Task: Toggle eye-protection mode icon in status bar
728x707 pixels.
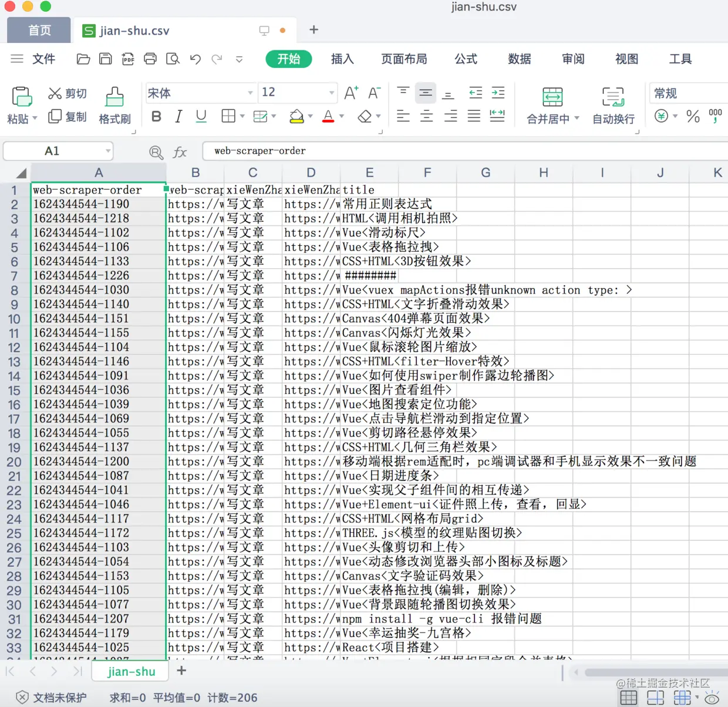Action: coord(712,698)
